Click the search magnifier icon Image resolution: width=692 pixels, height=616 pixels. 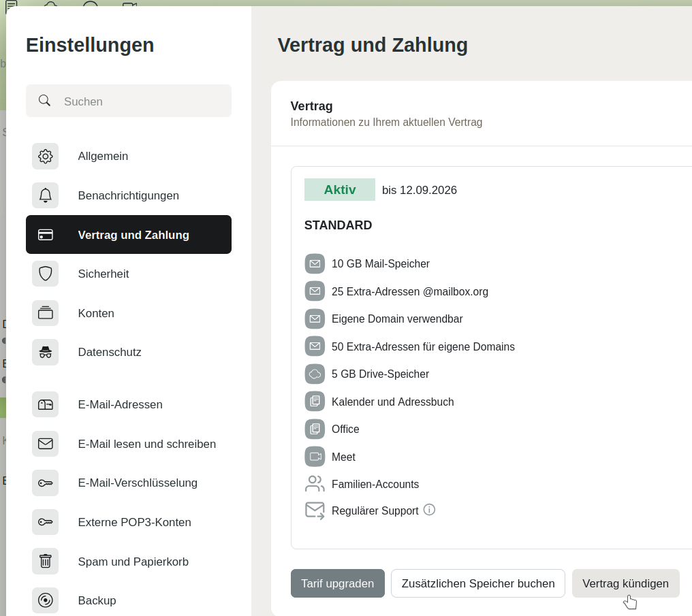click(45, 101)
